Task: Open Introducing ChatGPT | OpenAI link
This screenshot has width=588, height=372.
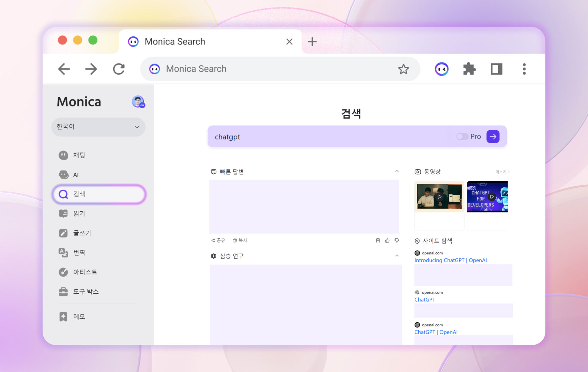Action: pyautogui.click(x=450, y=260)
